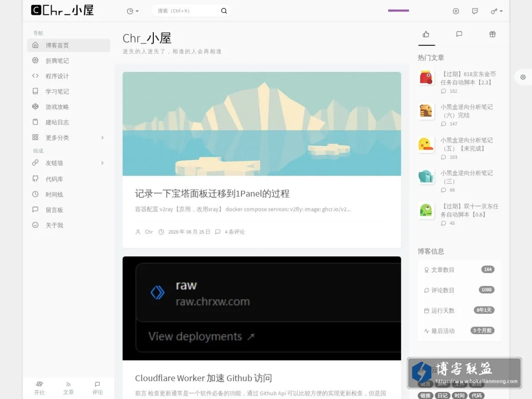Screen dimensions: 532x399
Task: Open the floating settings gear
Action: pos(523,77)
